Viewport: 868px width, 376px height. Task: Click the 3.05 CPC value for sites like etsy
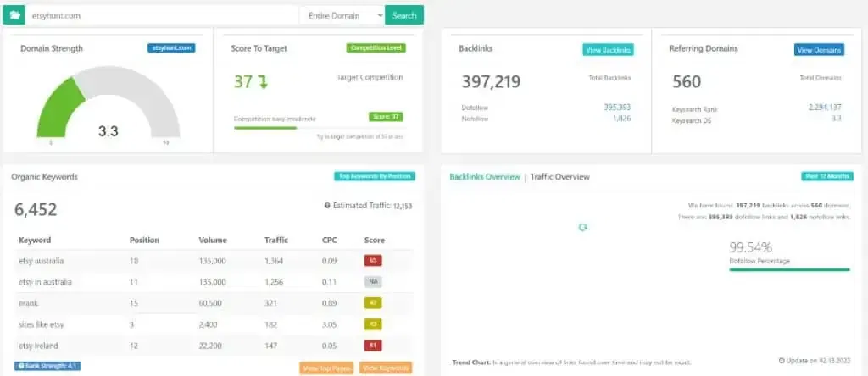tap(330, 324)
